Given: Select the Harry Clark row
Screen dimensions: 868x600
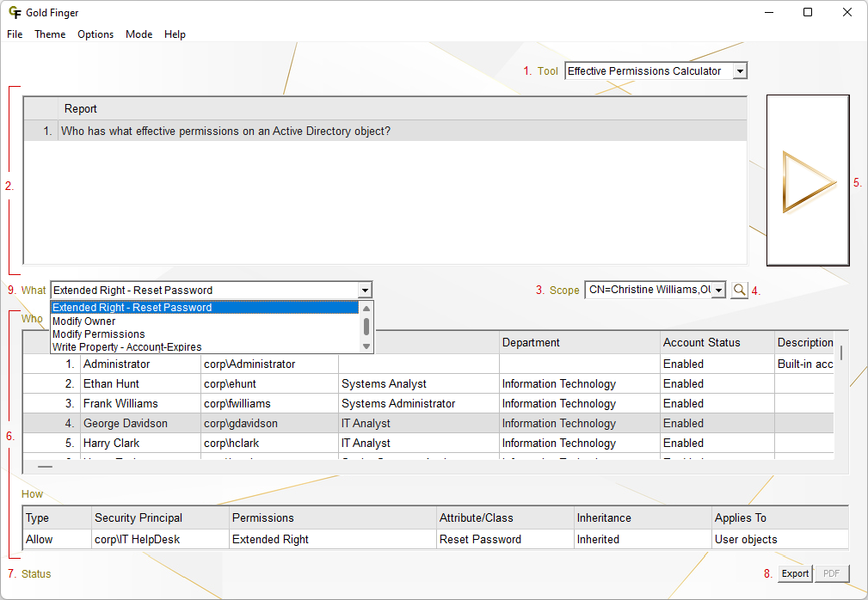Looking at the screenshot, I should 428,444.
